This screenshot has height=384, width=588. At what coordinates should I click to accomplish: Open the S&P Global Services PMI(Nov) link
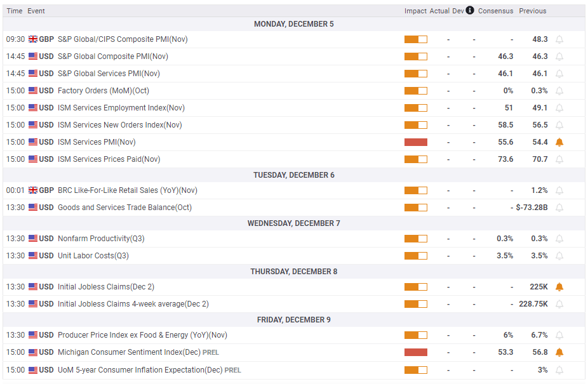pos(109,74)
